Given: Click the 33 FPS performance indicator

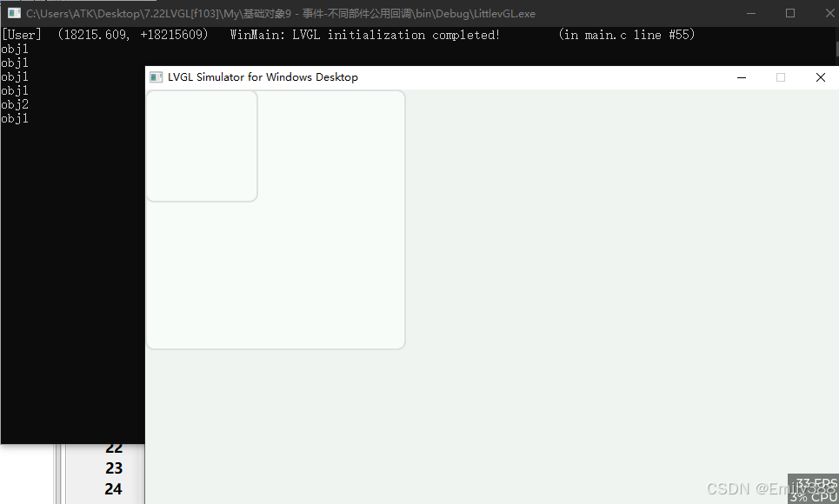Looking at the screenshot, I should pyautogui.click(x=813, y=482).
